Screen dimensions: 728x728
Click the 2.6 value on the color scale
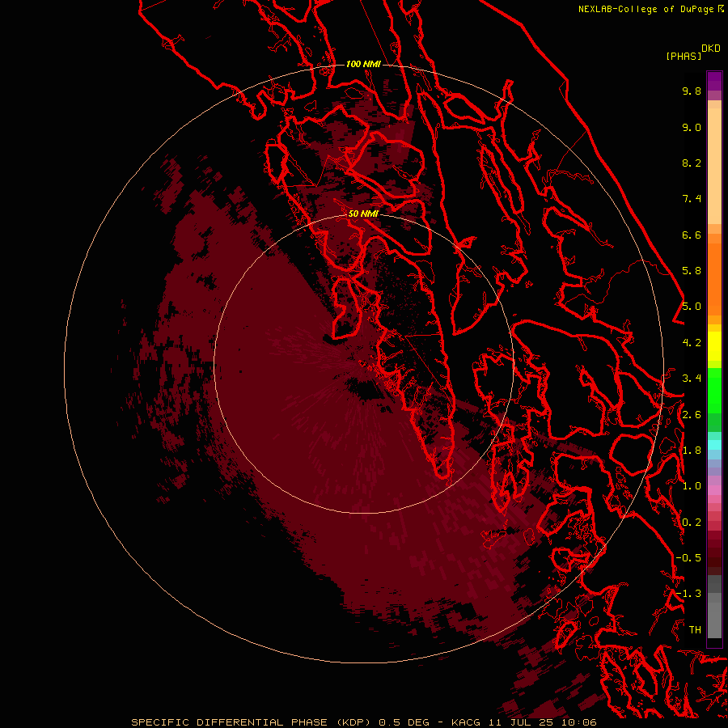coord(692,415)
